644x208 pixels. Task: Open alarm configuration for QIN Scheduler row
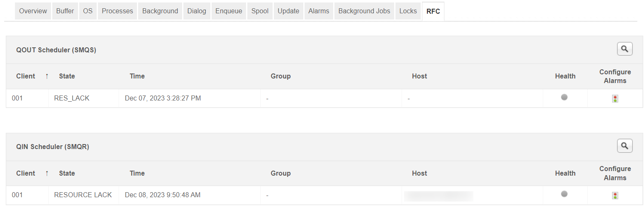[615, 196]
